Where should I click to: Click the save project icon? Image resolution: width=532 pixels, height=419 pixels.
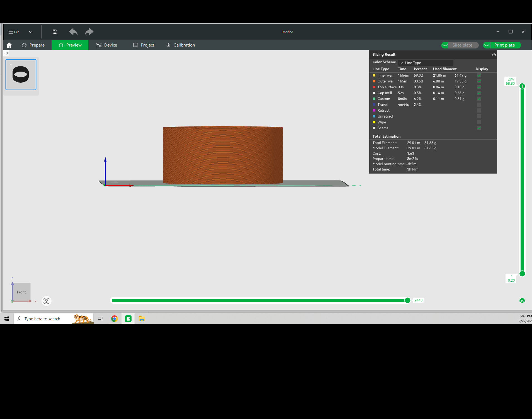(55, 32)
